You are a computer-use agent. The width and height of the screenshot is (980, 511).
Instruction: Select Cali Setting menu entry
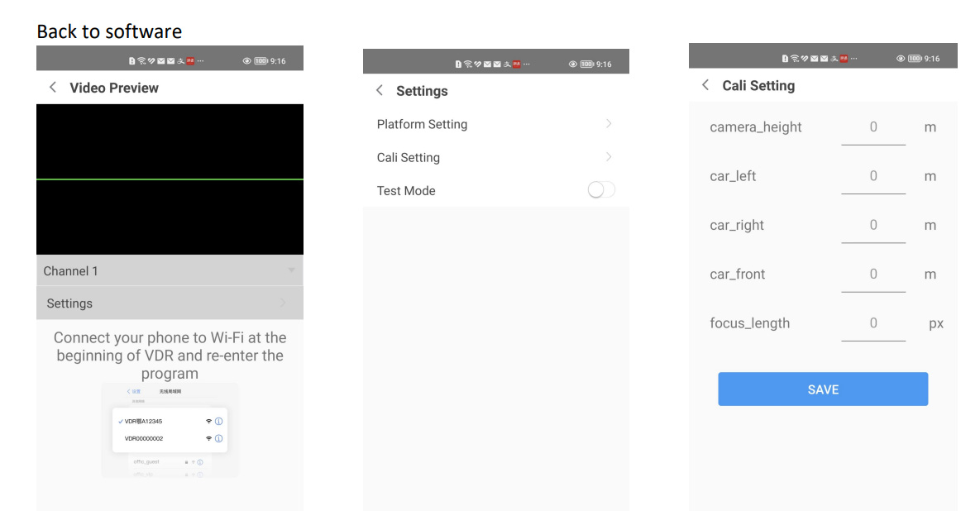point(409,157)
